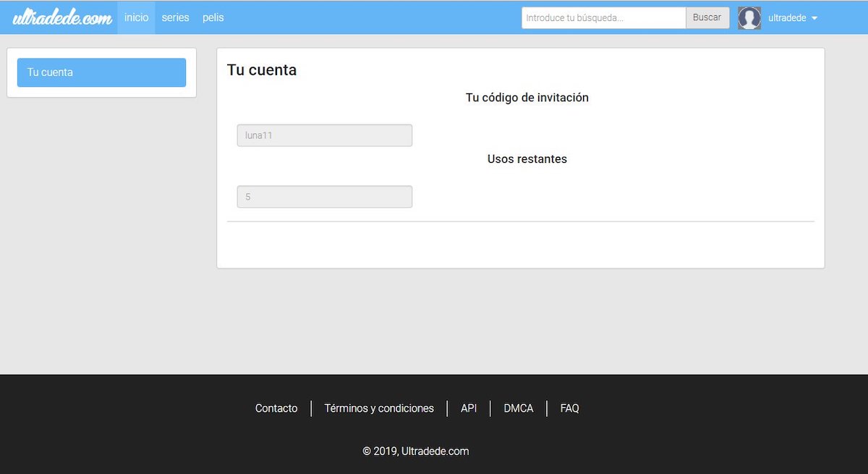The image size is (868, 474).
Task: Click the remaining uses field showing 5
Action: [324, 197]
